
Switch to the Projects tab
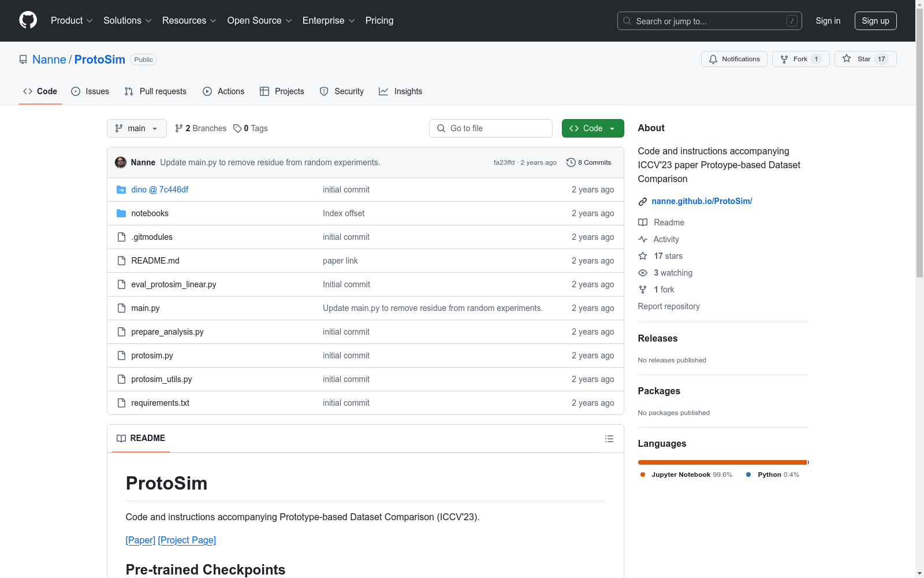[x=282, y=91]
